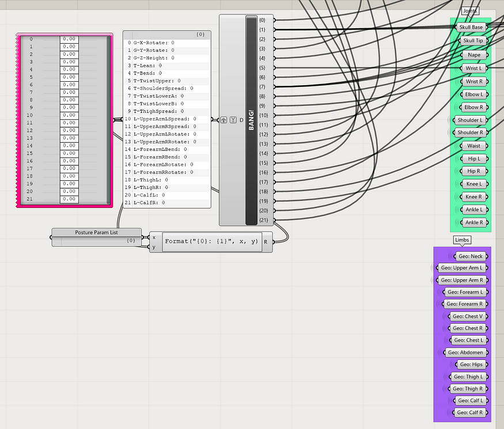Click the graft icon beside the D input
The height and width of the screenshot is (429, 504).
(233, 120)
